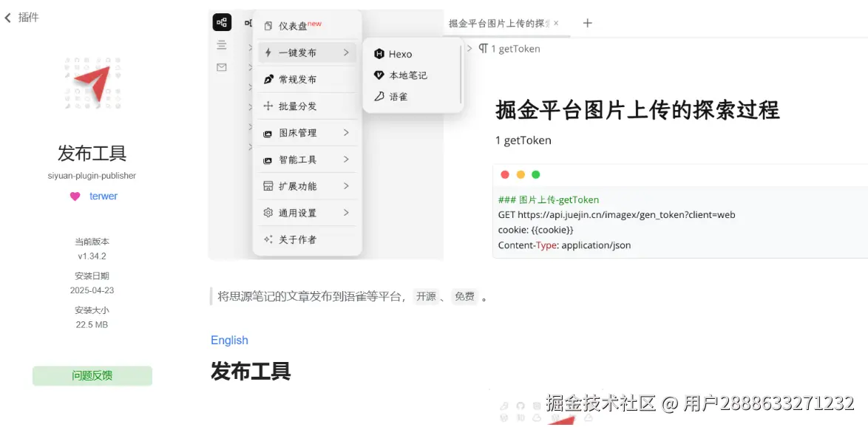Screen dimensions: 868x427
Task: Click the pen icon beside 常规发布
Action: point(268,80)
